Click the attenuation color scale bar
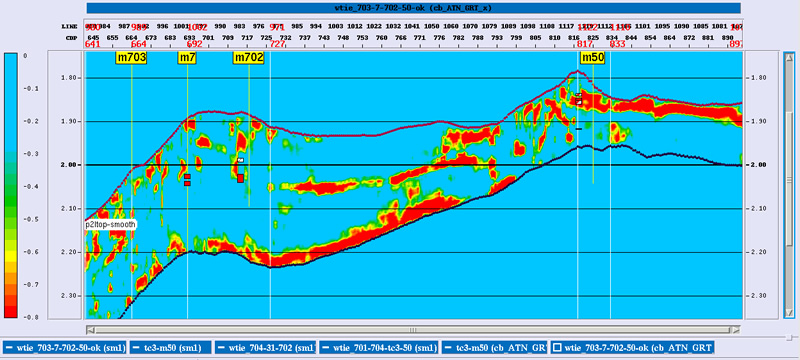The width and height of the screenshot is (800, 360). [11, 185]
